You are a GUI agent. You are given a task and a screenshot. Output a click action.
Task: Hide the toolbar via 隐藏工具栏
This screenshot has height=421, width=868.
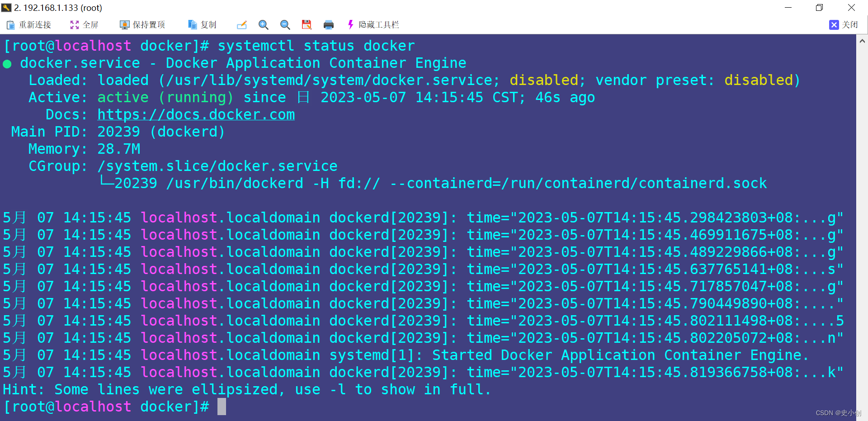tap(373, 25)
